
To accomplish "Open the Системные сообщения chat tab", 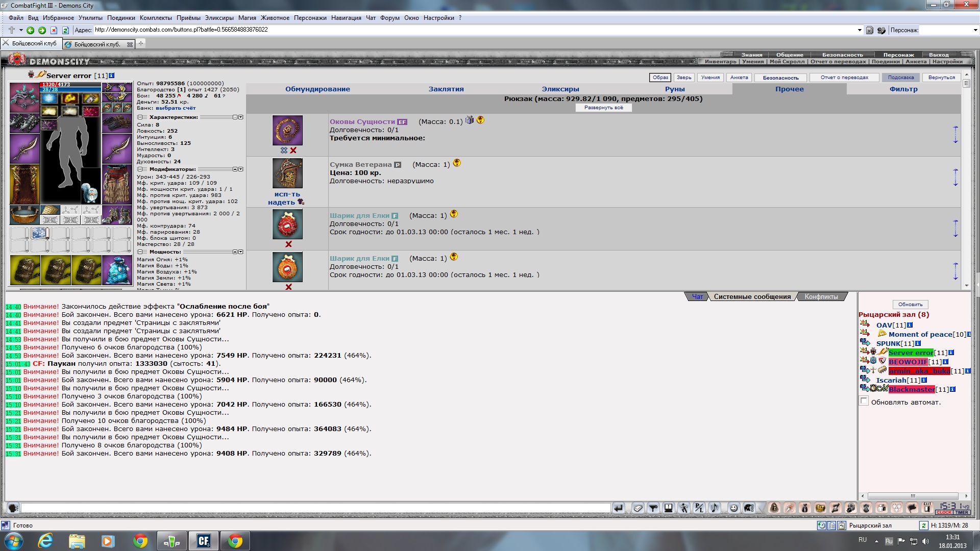I will pos(752,297).
